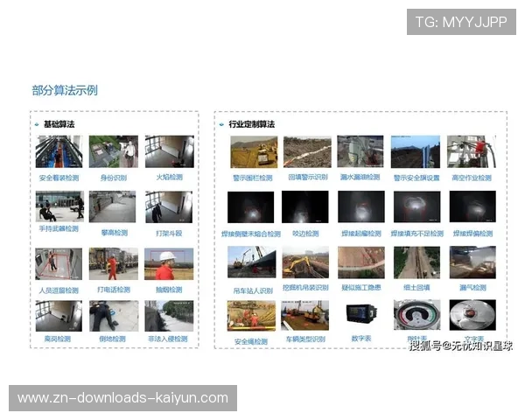
Task: Click the 吊车站人识别 label
Action: 253,290
